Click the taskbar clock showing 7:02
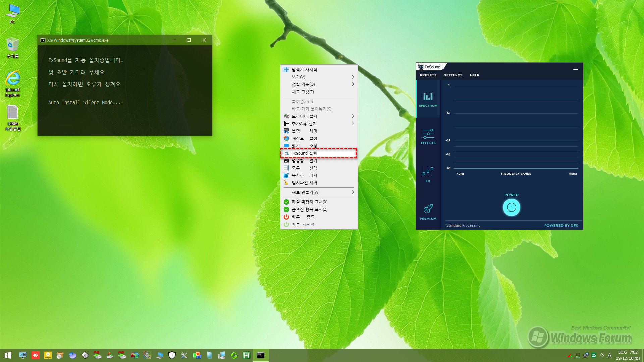The height and width of the screenshot is (362, 644). pyautogui.click(x=628, y=355)
